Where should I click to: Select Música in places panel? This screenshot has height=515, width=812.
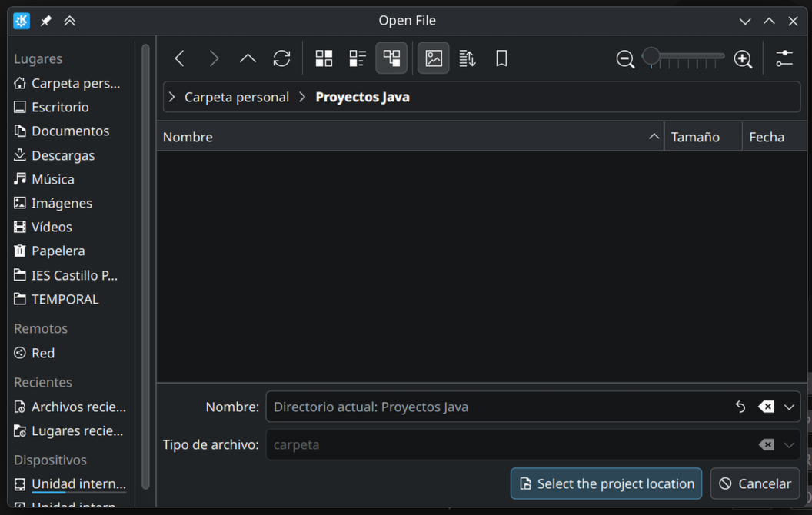(x=71, y=179)
